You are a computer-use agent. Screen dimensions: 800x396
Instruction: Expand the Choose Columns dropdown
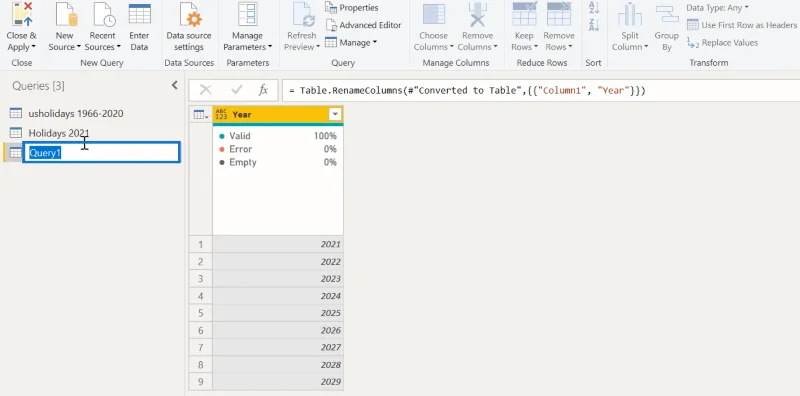click(x=451, y=47)
